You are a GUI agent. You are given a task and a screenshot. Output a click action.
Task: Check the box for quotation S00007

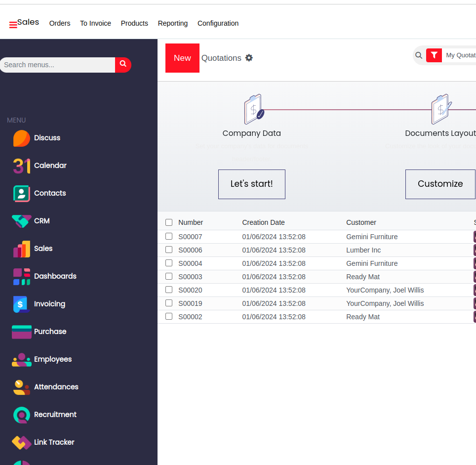pos(169,236)
